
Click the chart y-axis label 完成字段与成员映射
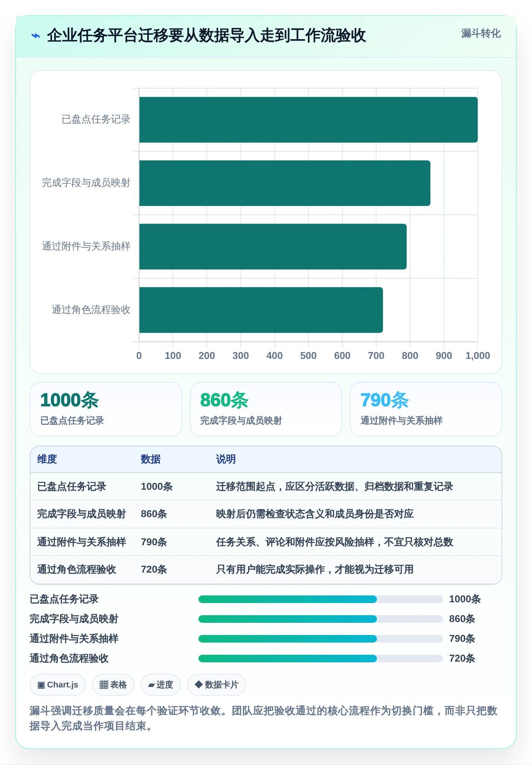(x=86, y=183)
